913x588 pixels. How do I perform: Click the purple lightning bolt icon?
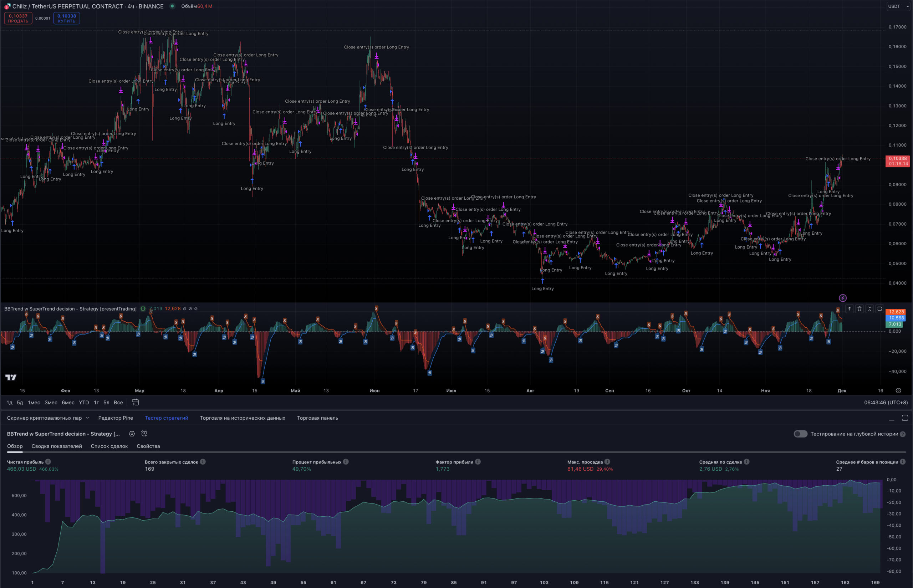(843, 298)
